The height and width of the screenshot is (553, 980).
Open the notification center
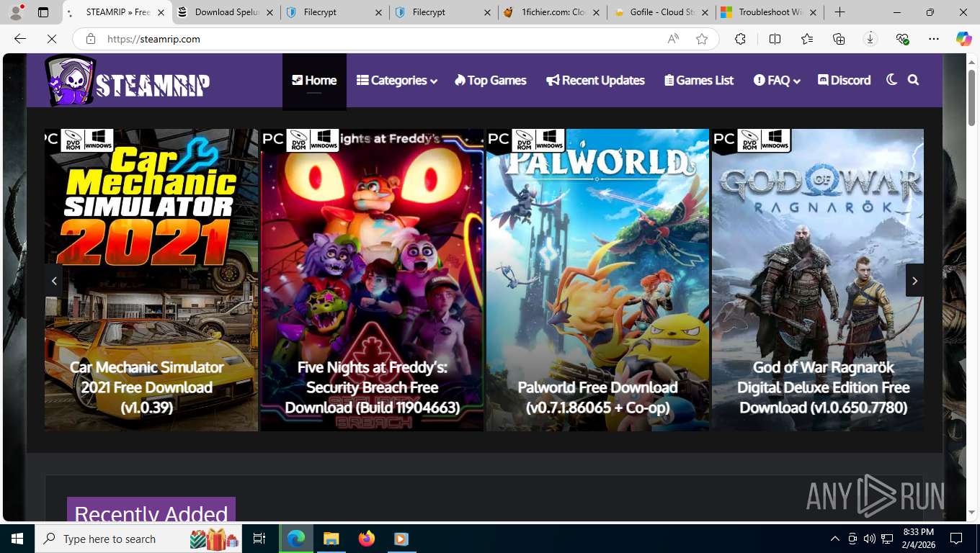(x=956, y=539)
